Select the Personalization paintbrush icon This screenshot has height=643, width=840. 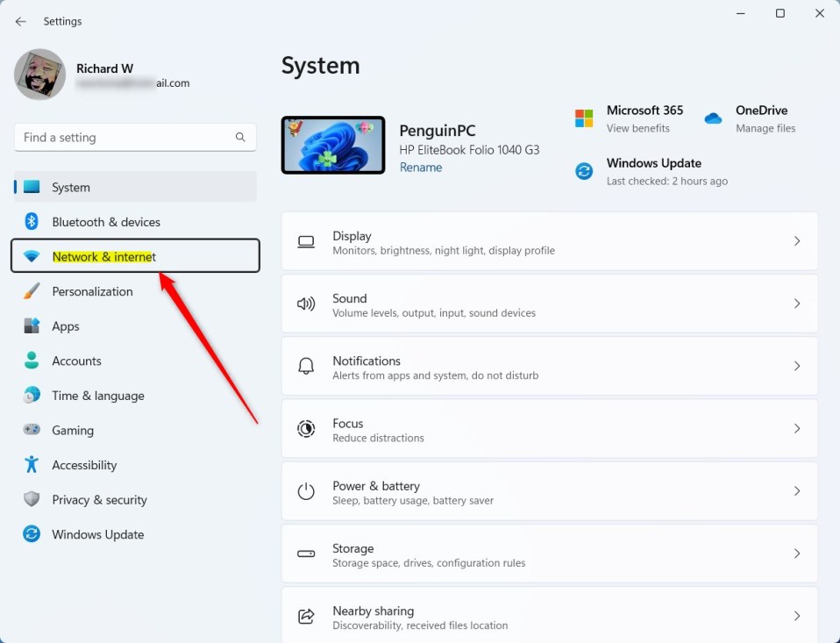[32, 291]
